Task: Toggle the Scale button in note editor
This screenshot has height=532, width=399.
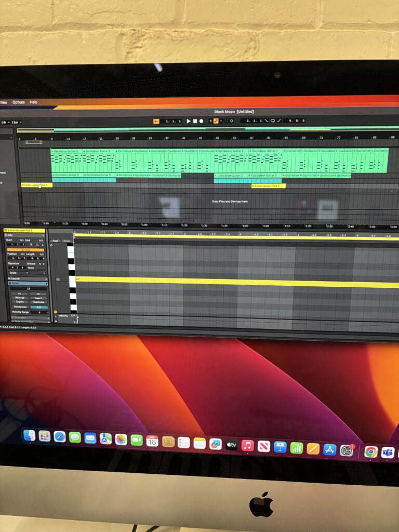Action: click(66, 241)
